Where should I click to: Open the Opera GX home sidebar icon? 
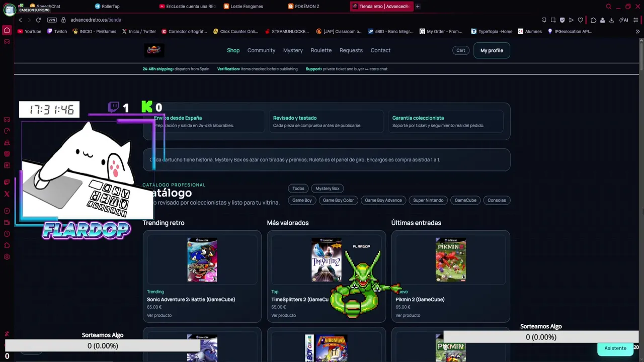7,31
